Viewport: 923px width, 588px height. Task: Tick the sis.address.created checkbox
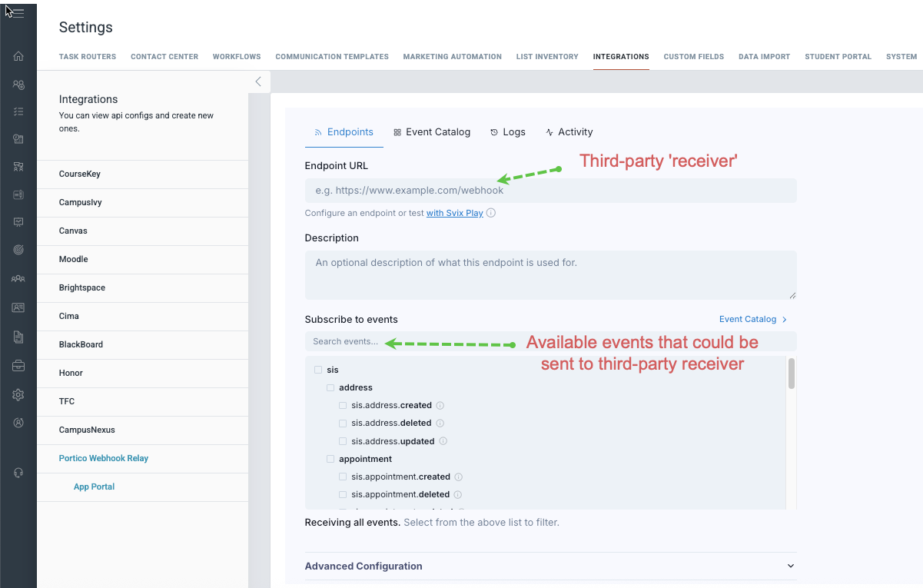[343, 405]
